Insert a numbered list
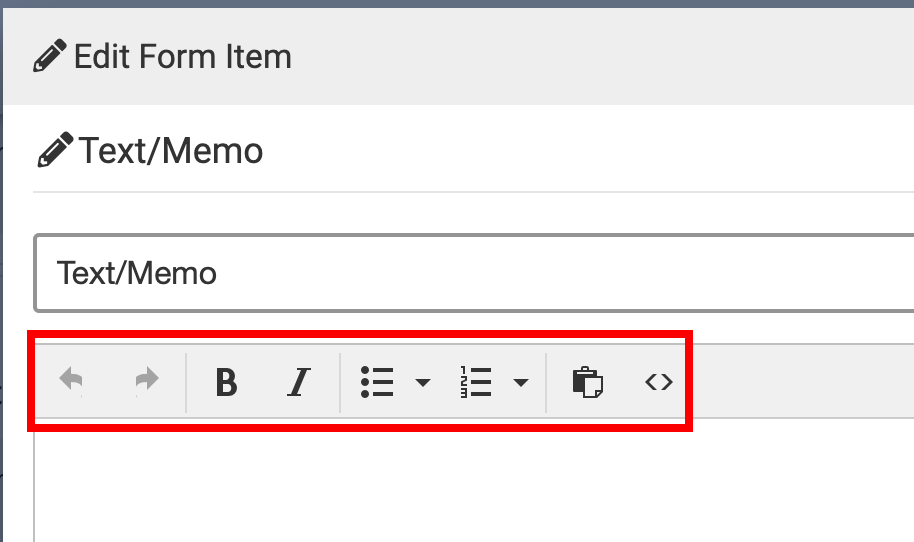This screenshot has height=542, width=914. click(476, 382)
